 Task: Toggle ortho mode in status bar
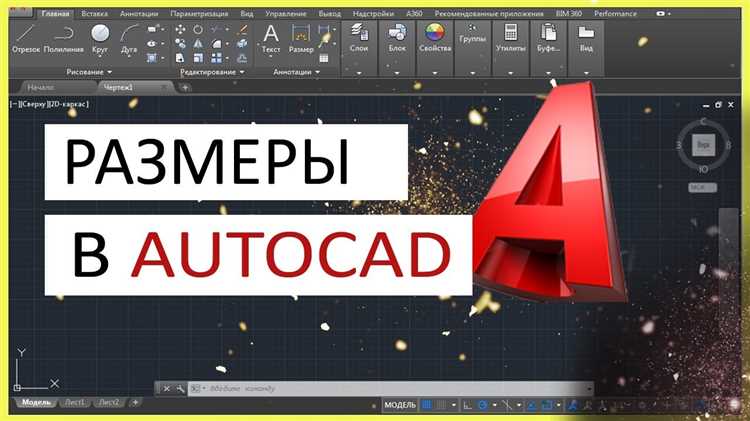(467, 405)
